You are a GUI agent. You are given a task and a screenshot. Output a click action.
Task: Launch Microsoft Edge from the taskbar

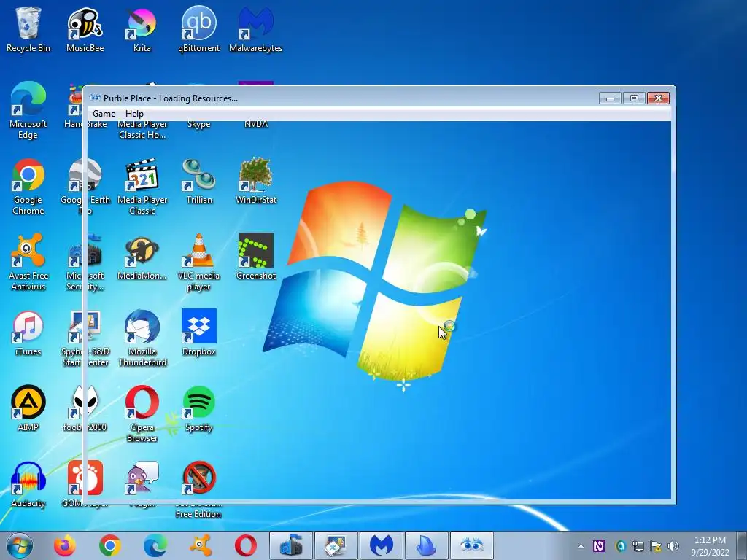point(155,545)
